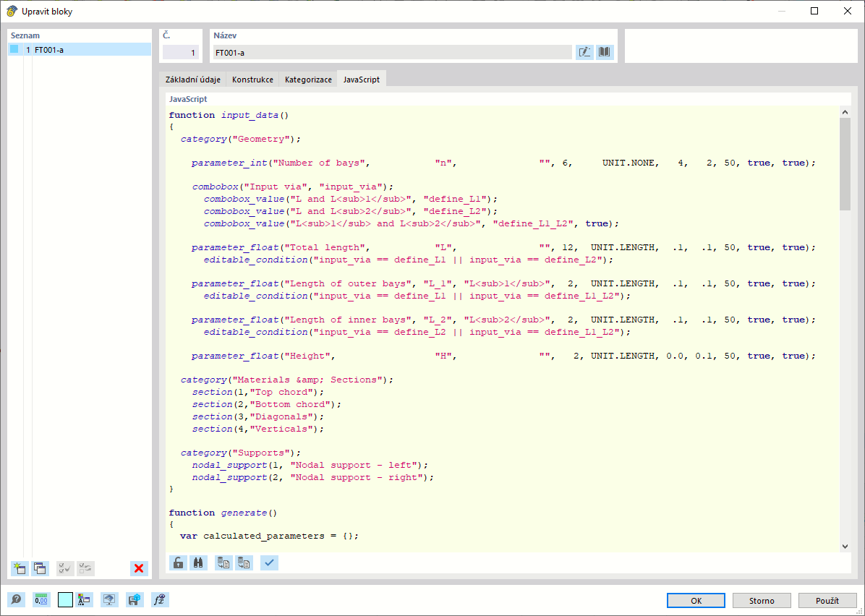
Task: Click the code editor scrollbar down arrow
Action: [845, 546]
